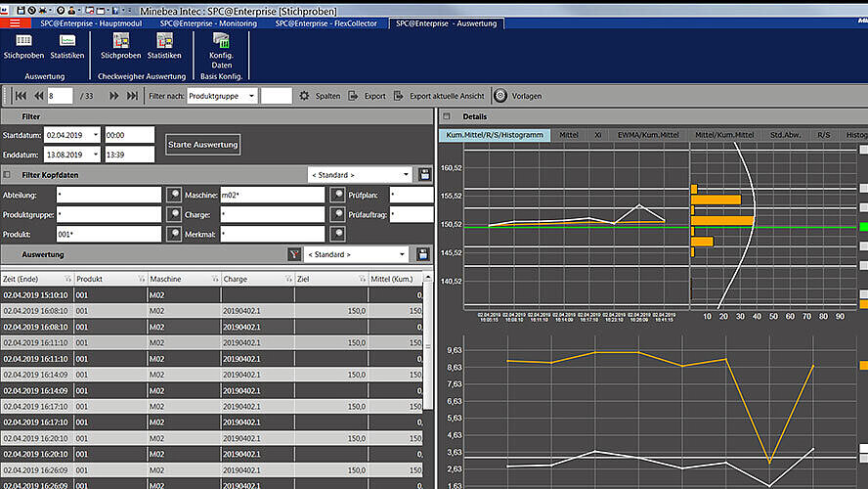Open Statistiken in the Auswertung ribbon group
The height and width of the screenshot is (489, 868).
tap(67, 47)
